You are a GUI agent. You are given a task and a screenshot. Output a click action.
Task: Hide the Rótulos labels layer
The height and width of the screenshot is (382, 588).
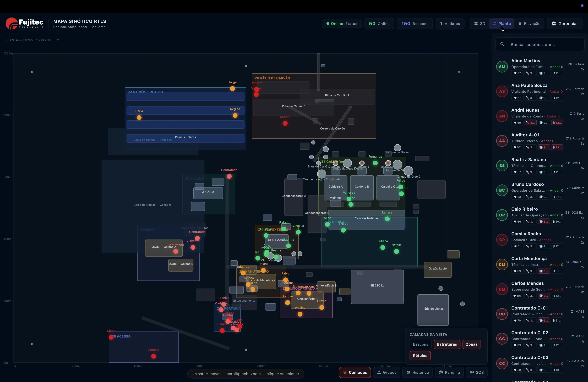(x=420, y=356)
